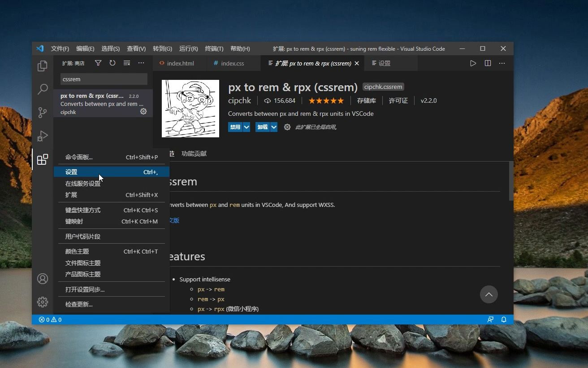The width and height of the screenshot is (588, 368).
Task: Open the 编辑(E) menu
Action: [85, 48]
